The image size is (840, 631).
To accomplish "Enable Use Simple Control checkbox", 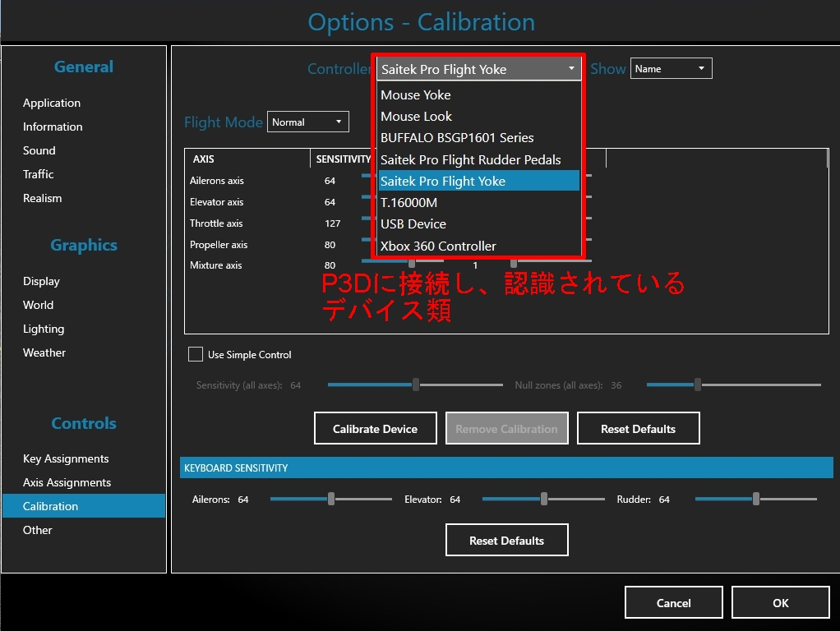I will click(196, 354).
